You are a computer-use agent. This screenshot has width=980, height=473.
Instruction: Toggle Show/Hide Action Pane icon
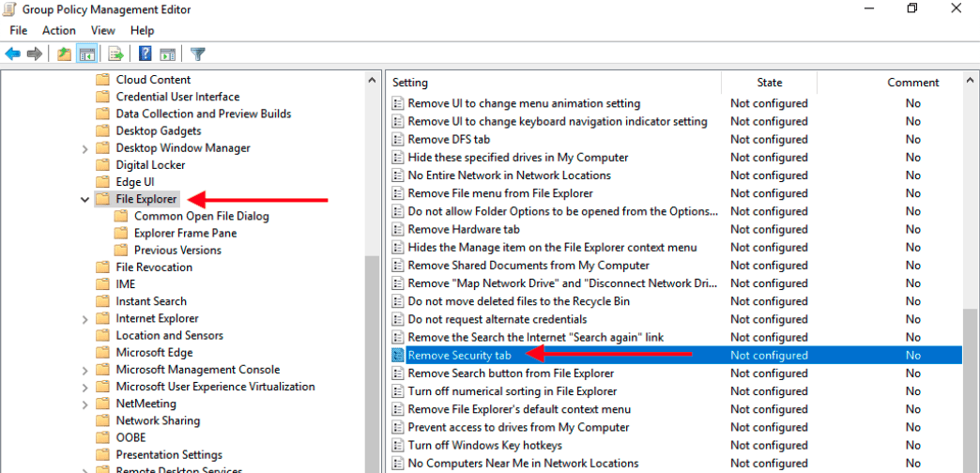click(167, 53)
